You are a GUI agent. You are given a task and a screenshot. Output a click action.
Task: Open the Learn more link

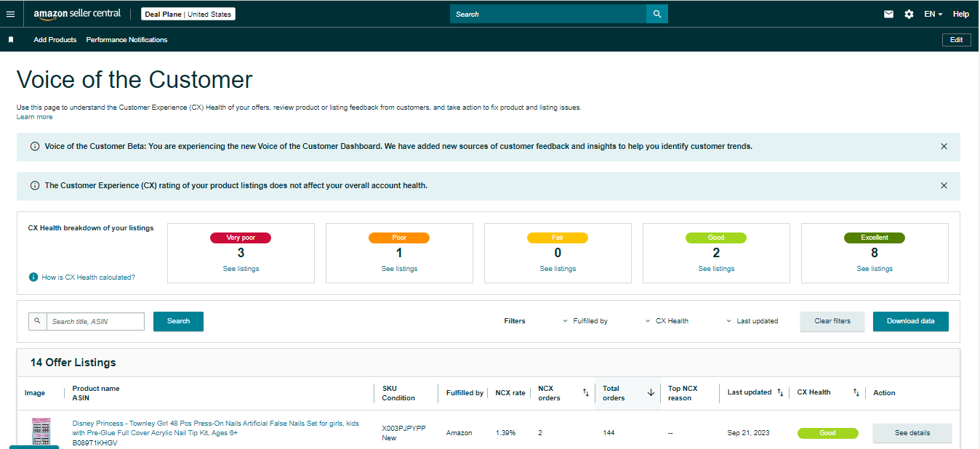[x=35, y=117]
